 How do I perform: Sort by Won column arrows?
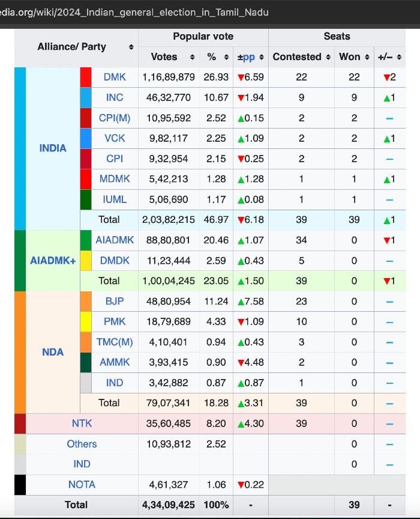(x=367, y=57)
